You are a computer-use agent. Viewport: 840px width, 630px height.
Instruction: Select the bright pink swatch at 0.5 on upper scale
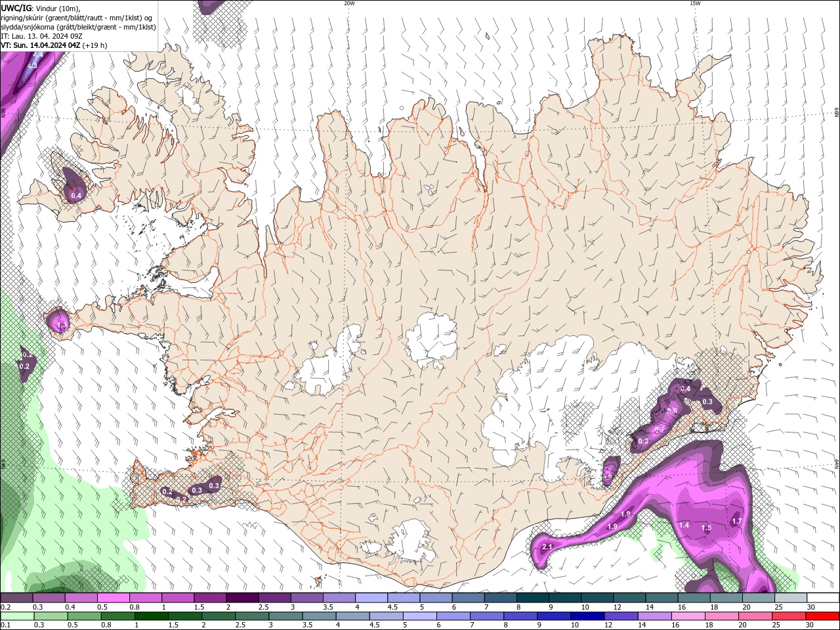click(114, 598)
